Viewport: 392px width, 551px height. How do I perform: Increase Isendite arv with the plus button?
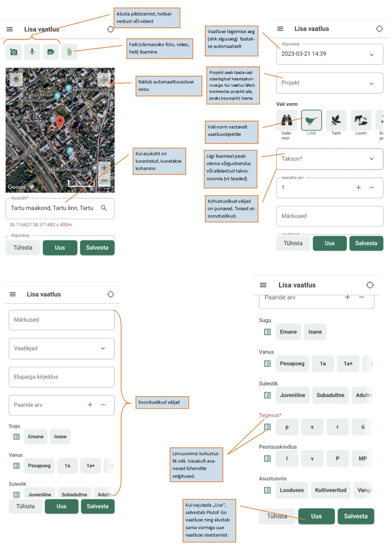point(358,188)
